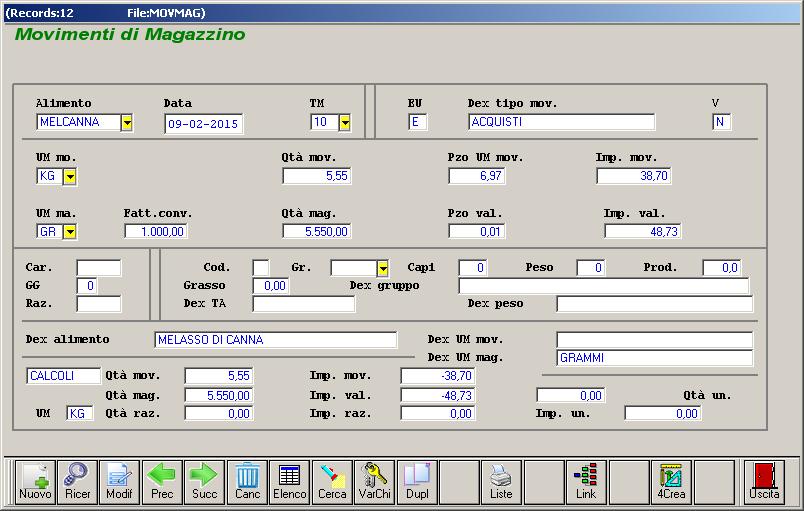Click the Imp. un. field 0,00
Screen dimensions: 804x511
[x=662, y=414]
